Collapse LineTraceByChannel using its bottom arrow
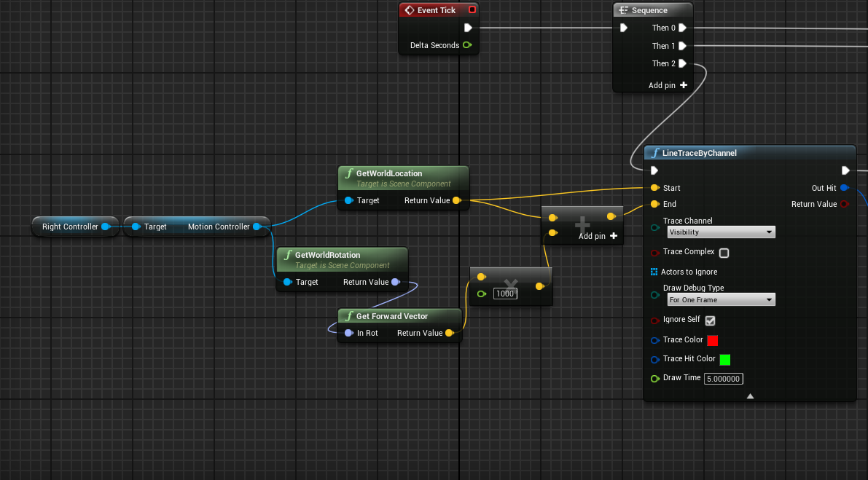 click(750, 396)
